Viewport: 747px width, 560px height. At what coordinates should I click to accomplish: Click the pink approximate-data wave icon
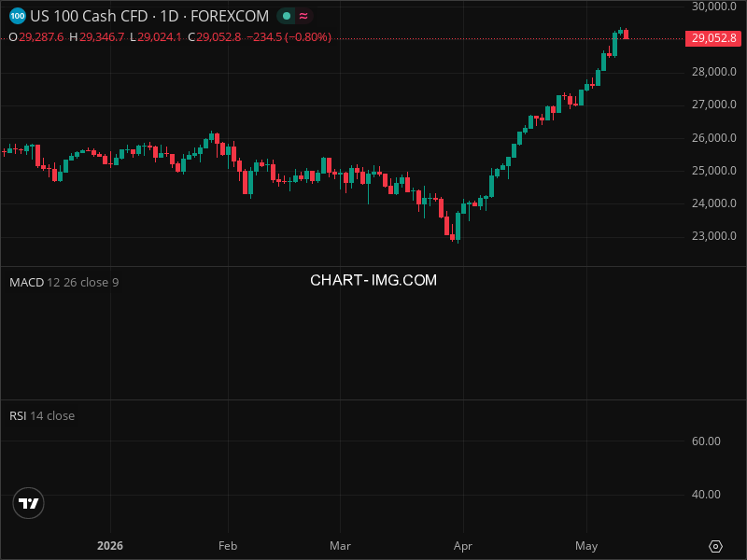coord(303,16)
